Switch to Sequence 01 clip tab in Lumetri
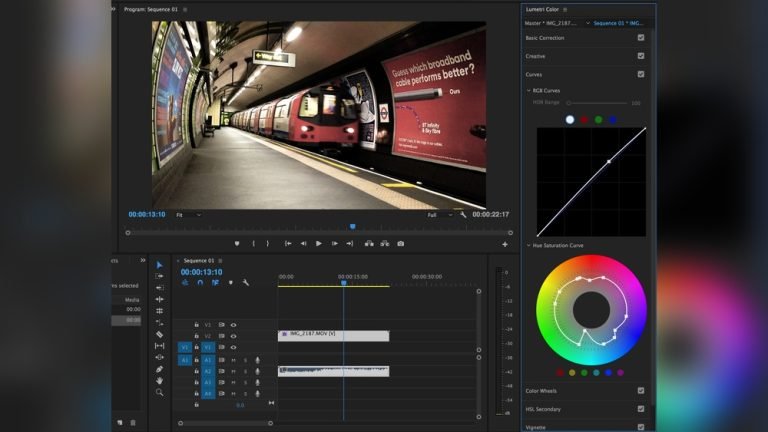768x432 pixels. 618,23
